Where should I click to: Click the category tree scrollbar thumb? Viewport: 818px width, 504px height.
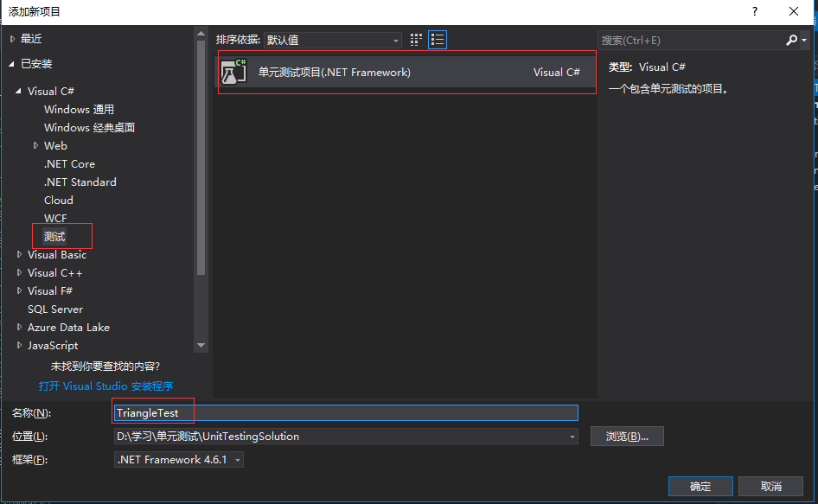pos(201,157)
